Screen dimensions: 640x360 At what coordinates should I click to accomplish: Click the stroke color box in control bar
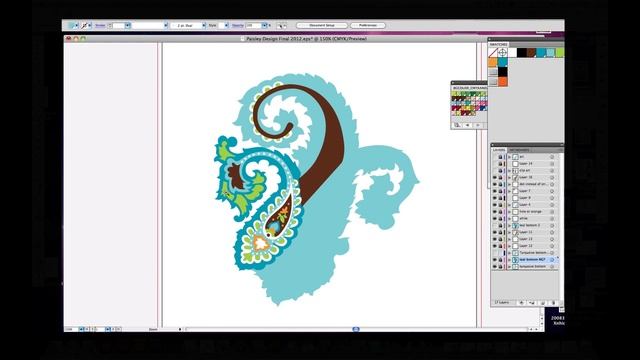84,25
